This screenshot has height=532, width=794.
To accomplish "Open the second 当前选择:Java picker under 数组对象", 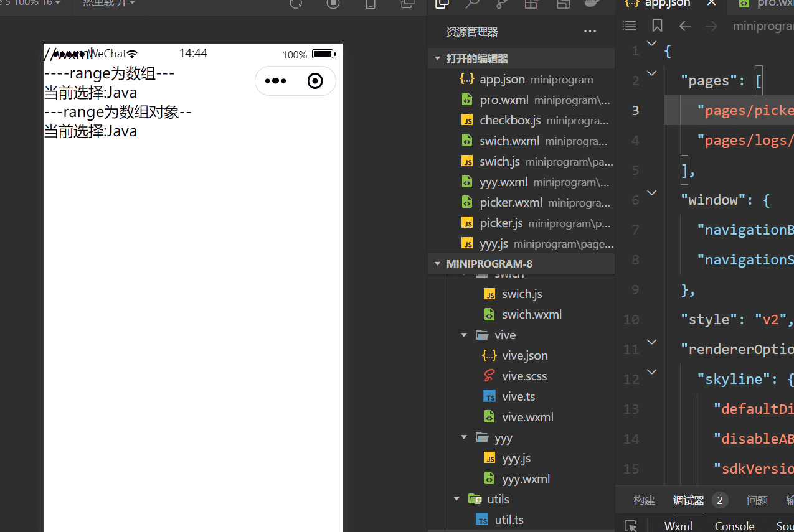I will 90,131.
